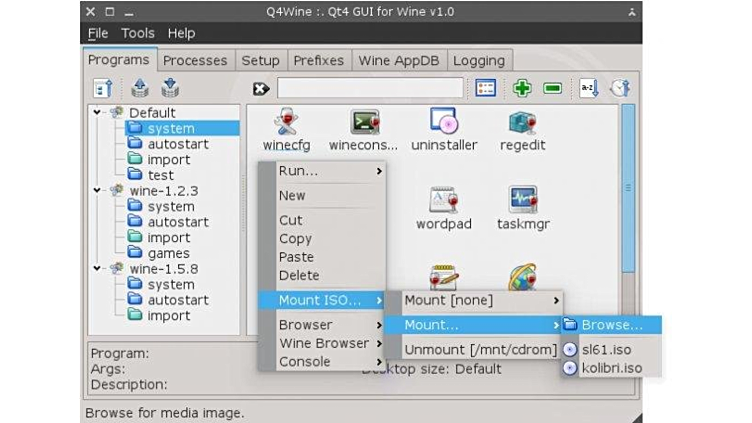Collapse the wine-1.2.3 tree node
The image size is (752, 423).
tap(98, 191)
